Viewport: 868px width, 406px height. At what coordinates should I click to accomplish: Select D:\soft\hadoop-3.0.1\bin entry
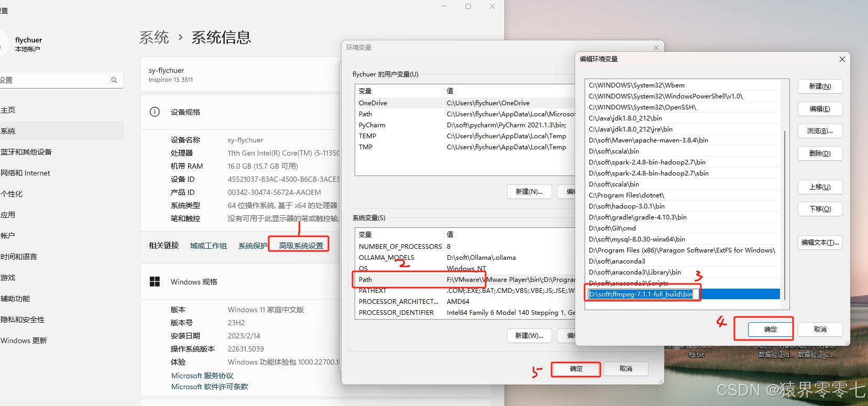[684, 206]
